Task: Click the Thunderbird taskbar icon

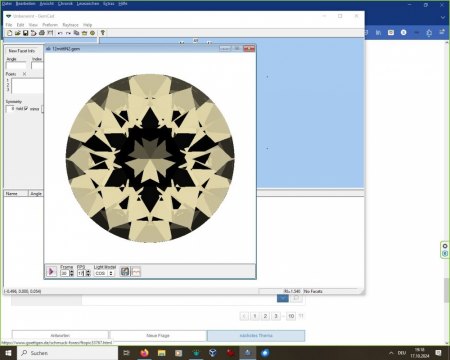Action: click(x=265, y=353)
